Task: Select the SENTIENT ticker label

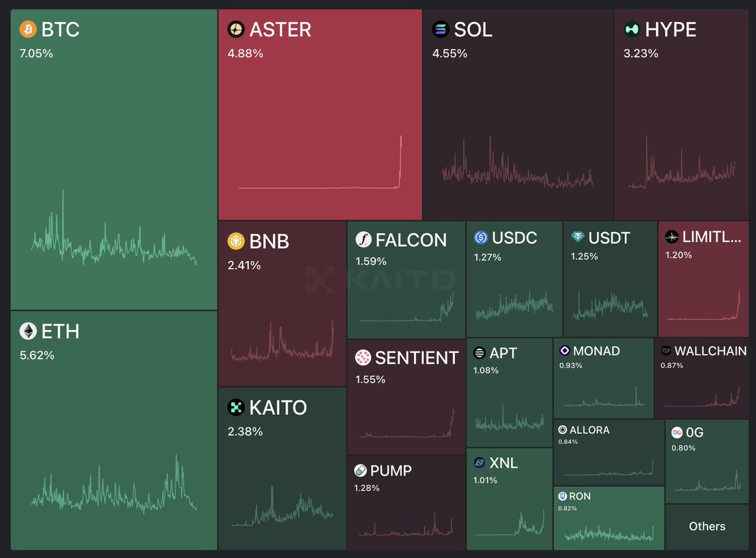Action: pyautogui.click(x=417, y=358)
